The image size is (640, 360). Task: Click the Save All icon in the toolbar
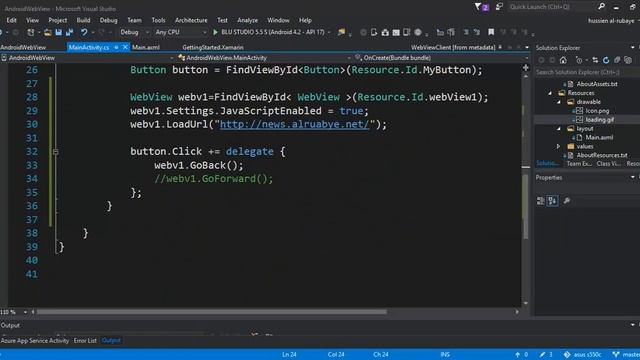pyautogui.click(x=69, y=32)
